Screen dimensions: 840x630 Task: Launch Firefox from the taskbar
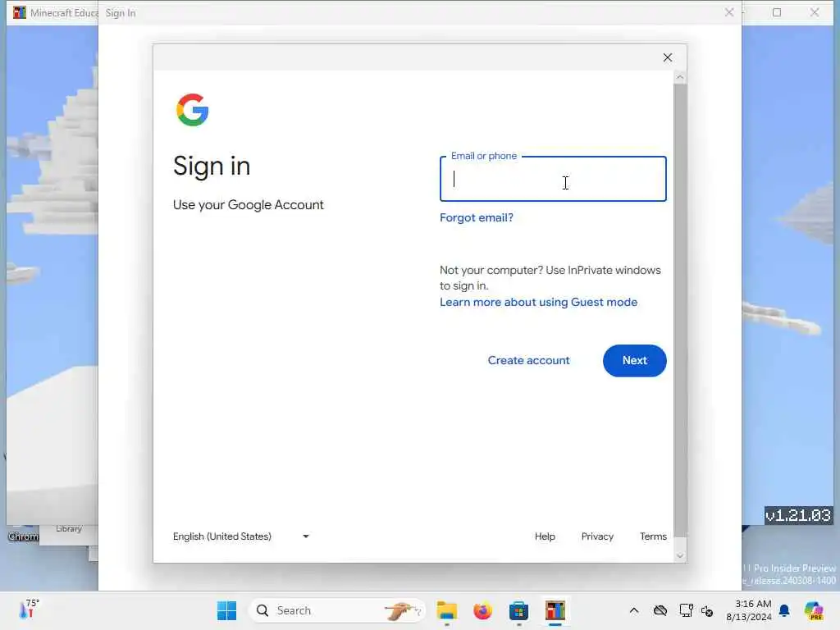[x=482, y=610]
